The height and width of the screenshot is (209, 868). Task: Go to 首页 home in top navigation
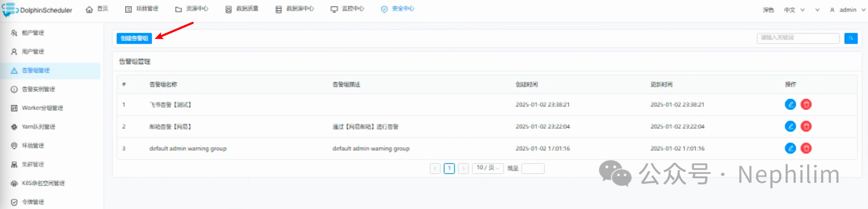click(97, 9)
